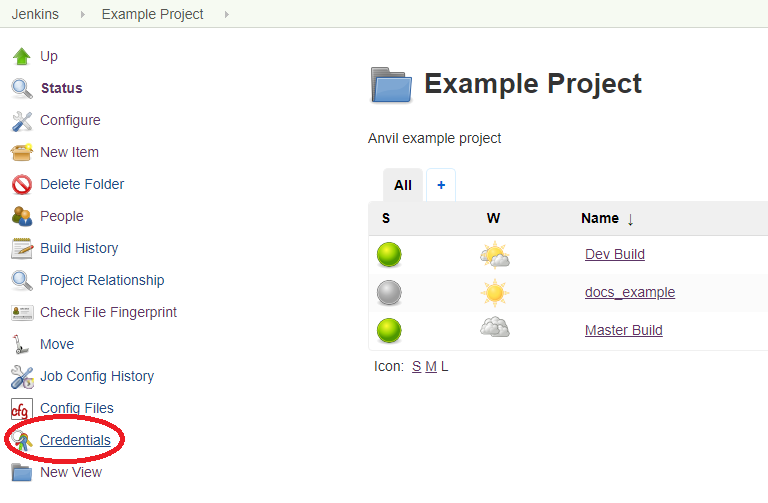View the Build History link
Image resolution: width=768 pixels, height=503 pixels.
point(79,248)
